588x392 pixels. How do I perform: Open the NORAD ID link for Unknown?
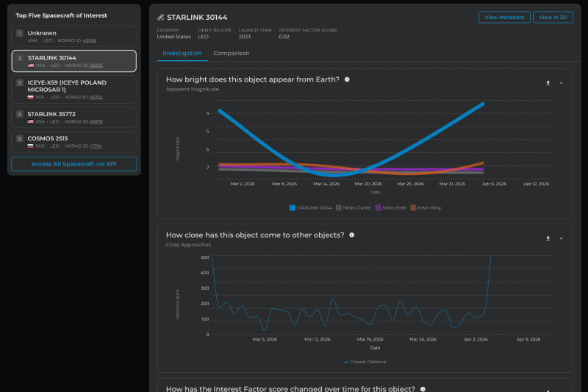90,40
